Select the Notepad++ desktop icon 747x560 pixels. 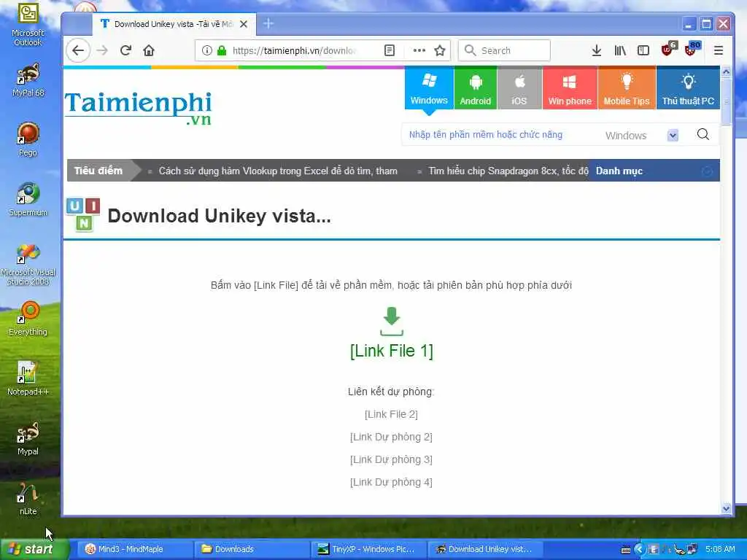28,378
